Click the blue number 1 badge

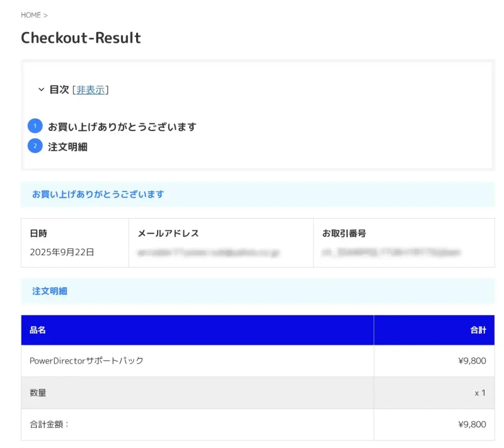pos(35,126)
